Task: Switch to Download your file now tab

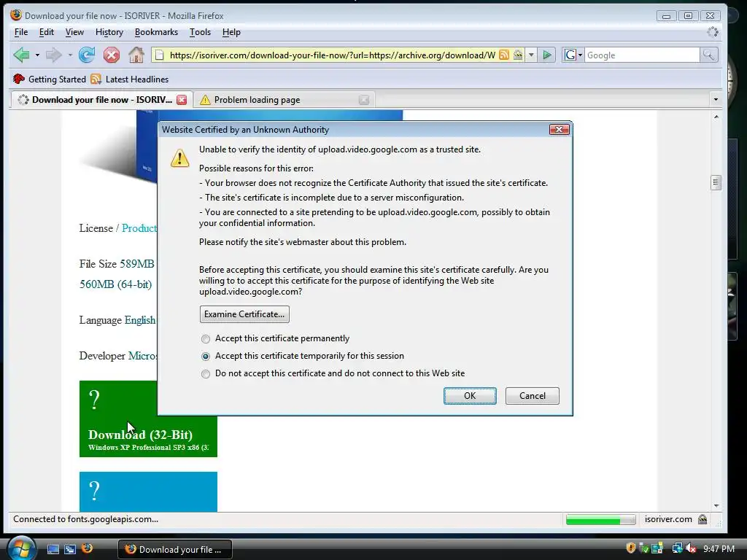Action: click(101, 99)
